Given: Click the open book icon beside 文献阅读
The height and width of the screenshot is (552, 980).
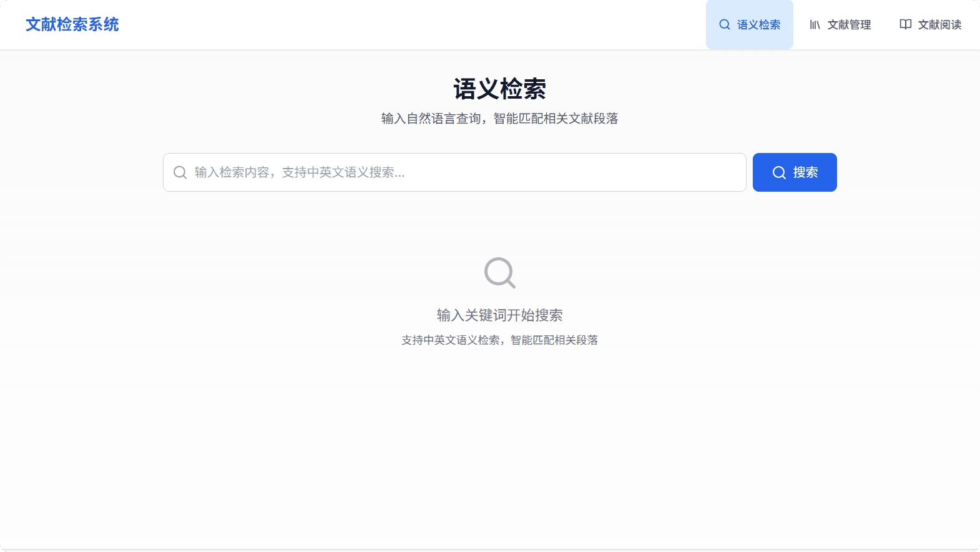Looking at the screenshot, I should (905, 24).
